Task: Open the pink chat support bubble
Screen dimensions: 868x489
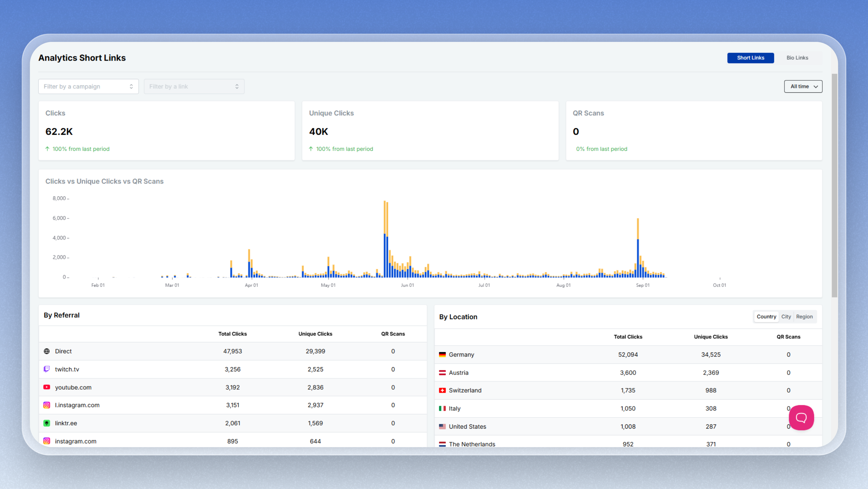Action: (x=801, y=418)
